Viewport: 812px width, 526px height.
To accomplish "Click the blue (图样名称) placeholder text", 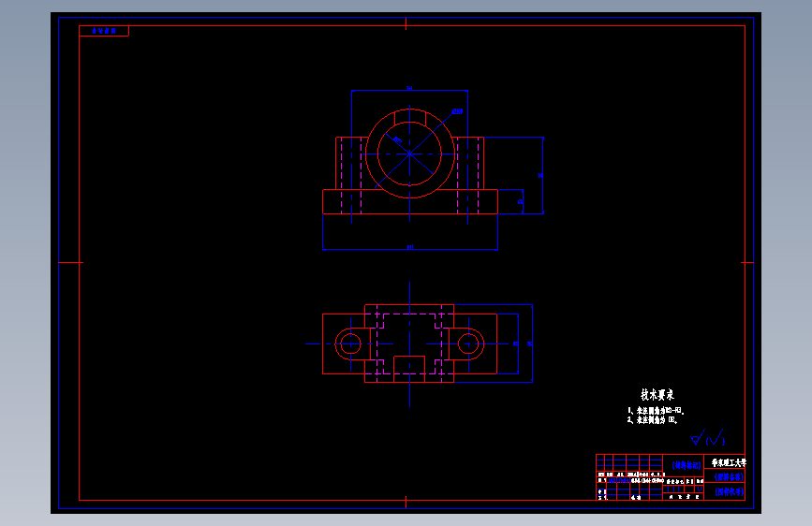I will [730, 477].
